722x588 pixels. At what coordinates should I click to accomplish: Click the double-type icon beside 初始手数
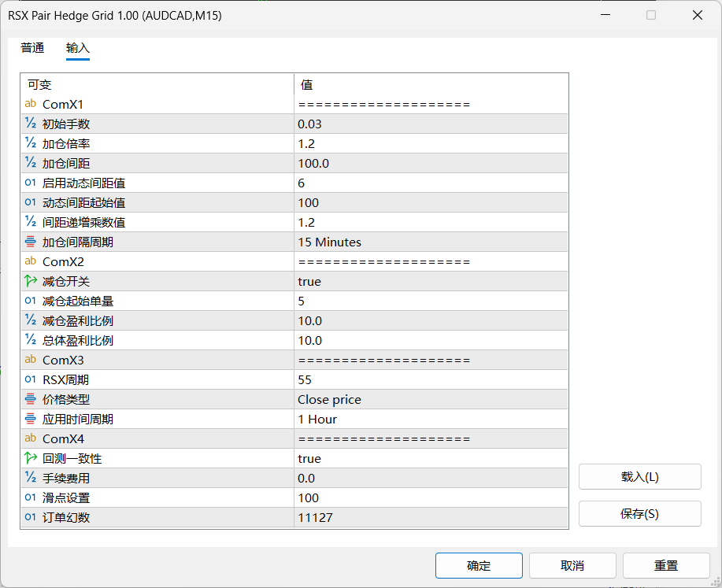click(x=31, y=124)
